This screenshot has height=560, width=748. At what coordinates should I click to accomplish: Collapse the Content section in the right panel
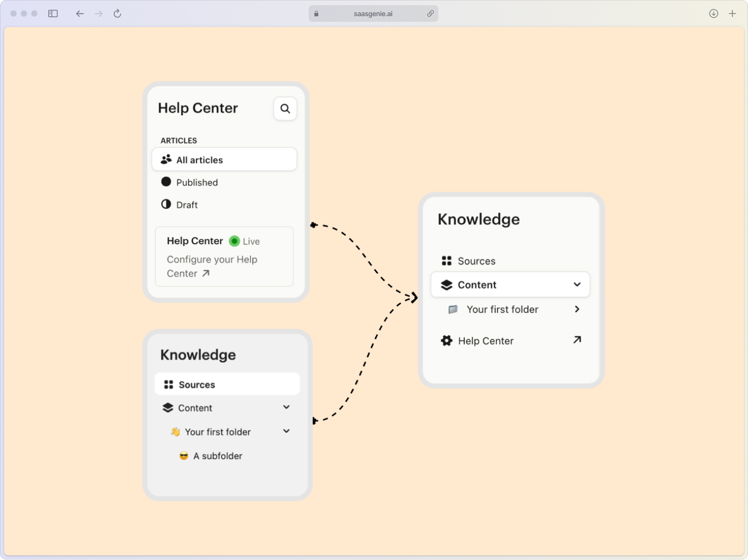pos(577,285)
